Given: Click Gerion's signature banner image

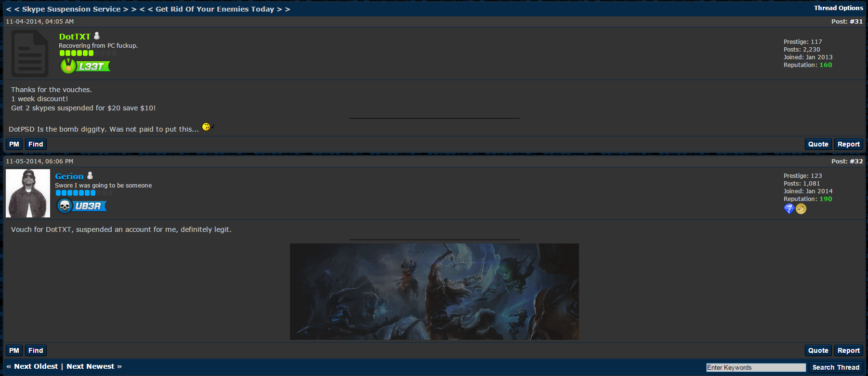Looking at the screenshot, I should point(434,292).
